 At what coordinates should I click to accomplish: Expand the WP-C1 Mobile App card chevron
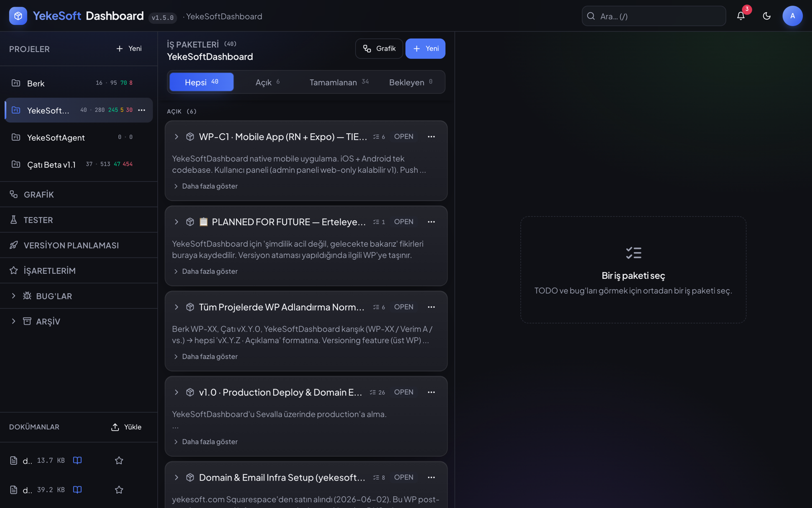point(176,137)
